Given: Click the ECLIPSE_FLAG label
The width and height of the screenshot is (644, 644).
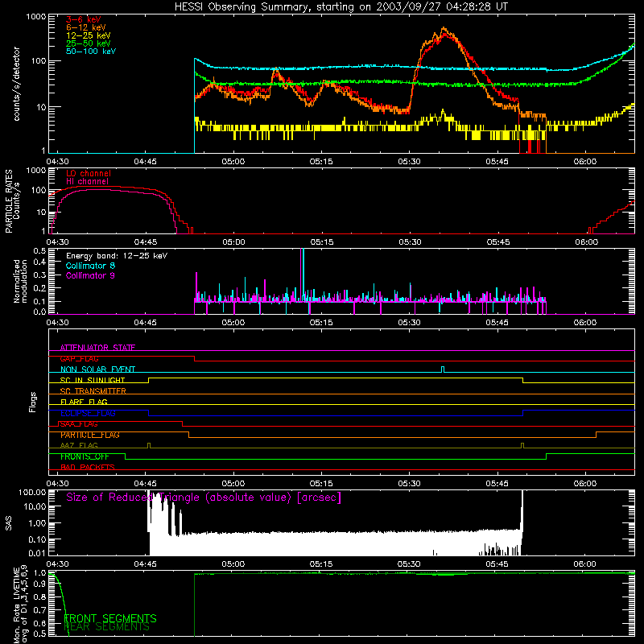Looking at the screenshot, I should point(88,413).
